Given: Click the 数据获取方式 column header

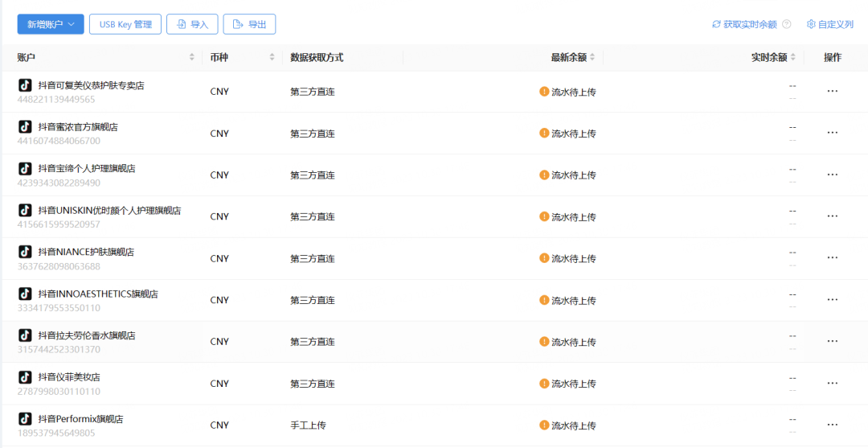Looking at the screenshot, I should pos(317,57).
